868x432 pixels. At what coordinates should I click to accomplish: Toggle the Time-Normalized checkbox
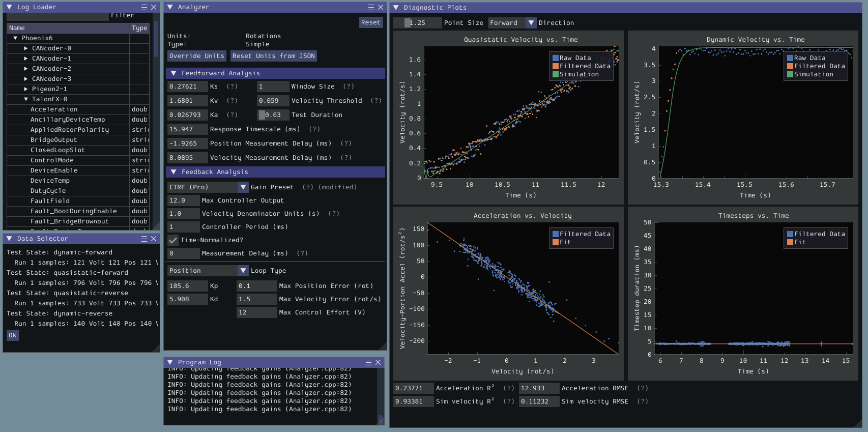(x=173, y=240)
